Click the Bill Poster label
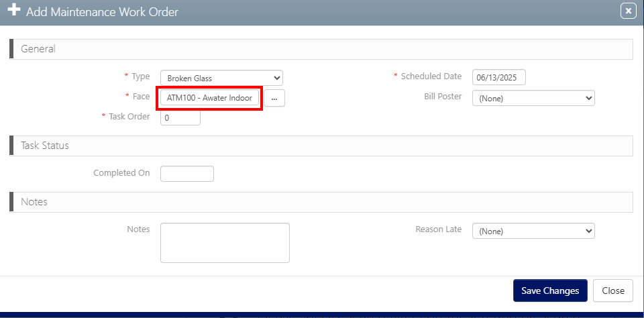Image resolution: width=644 pixels, height=318 pixels. point(443,97)
